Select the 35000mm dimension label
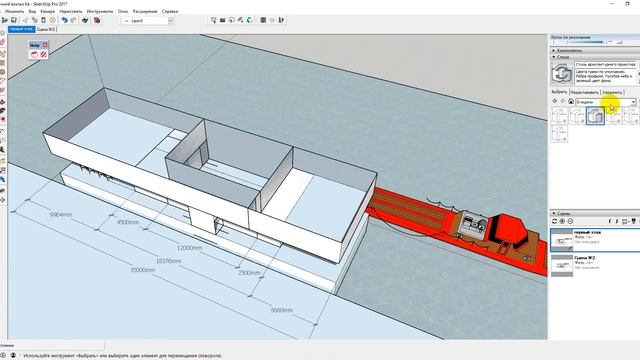 [142, 270]
